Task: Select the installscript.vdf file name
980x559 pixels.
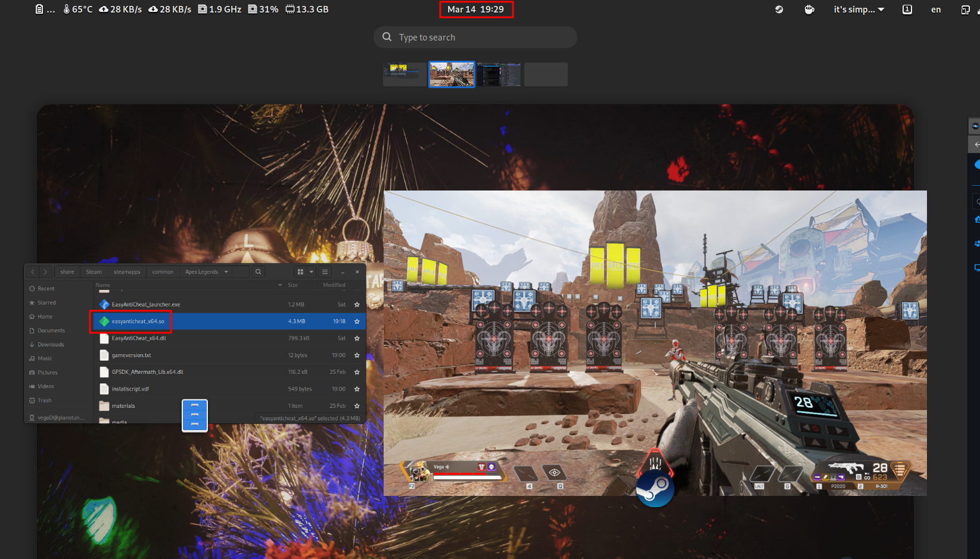Action: [x=130, y=389]
